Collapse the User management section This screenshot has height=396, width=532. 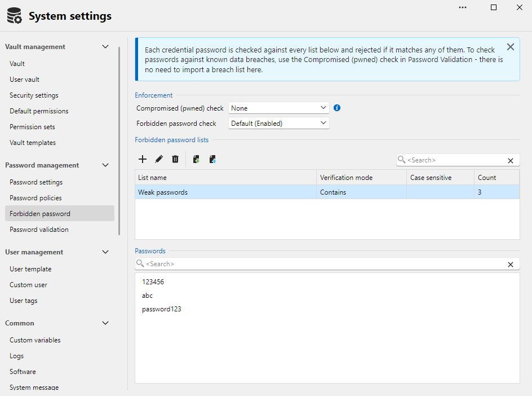pyautogui.click(x=105, y=252)
